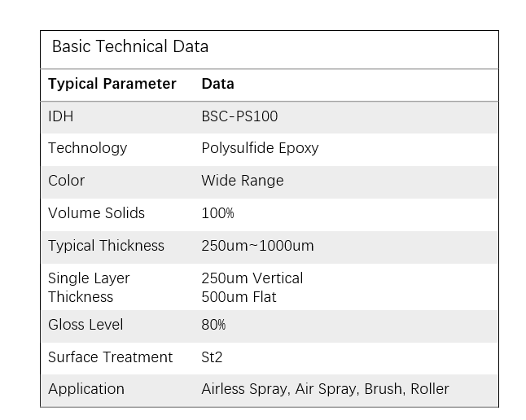This screenshot has height=420, width=526.
Task: Select the 250um~1000um thickness value
Action: click(257, 246)
